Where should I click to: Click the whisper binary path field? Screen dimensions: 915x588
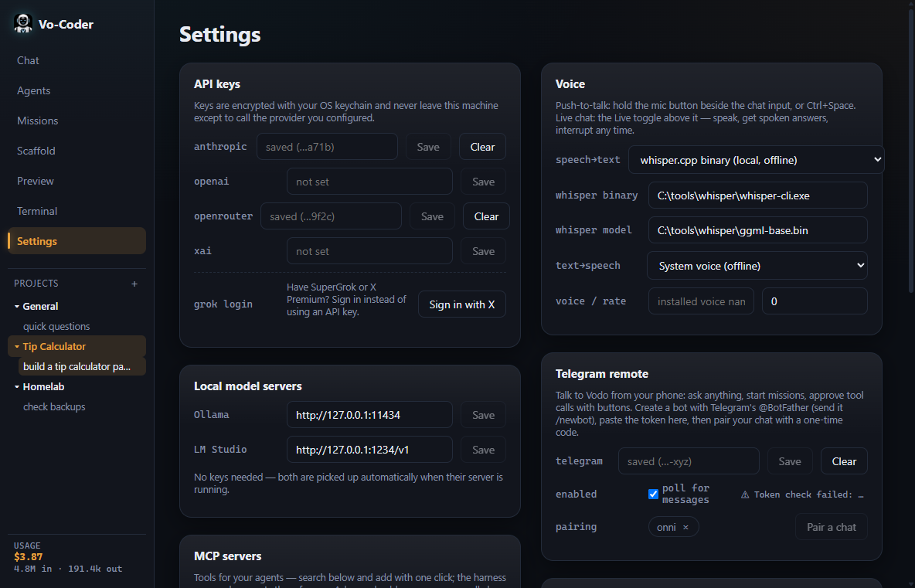(x=757, y=195)
